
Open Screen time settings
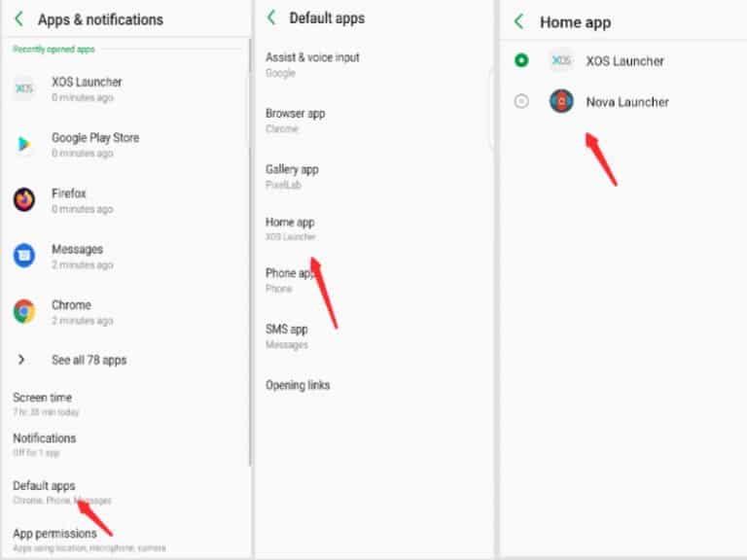pos(46,403)
